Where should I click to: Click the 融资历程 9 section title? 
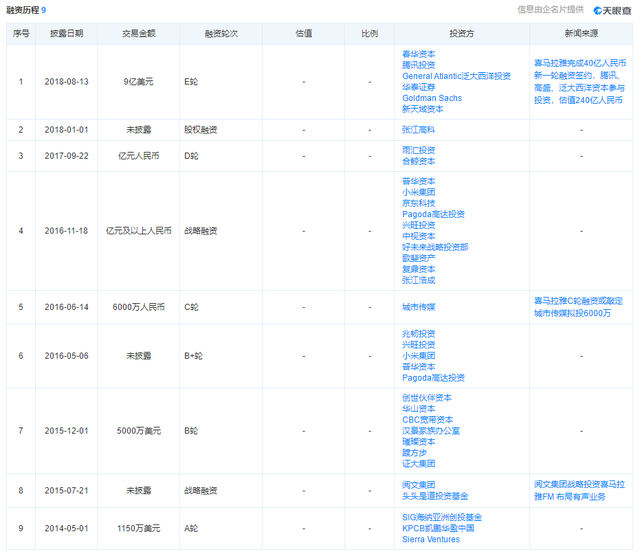tap(26, 10)
